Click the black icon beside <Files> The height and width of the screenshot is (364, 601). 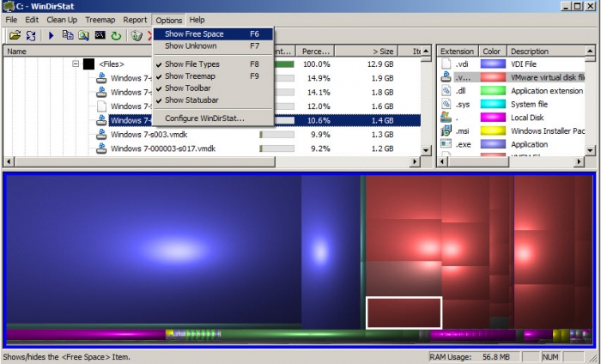point(88,64)
